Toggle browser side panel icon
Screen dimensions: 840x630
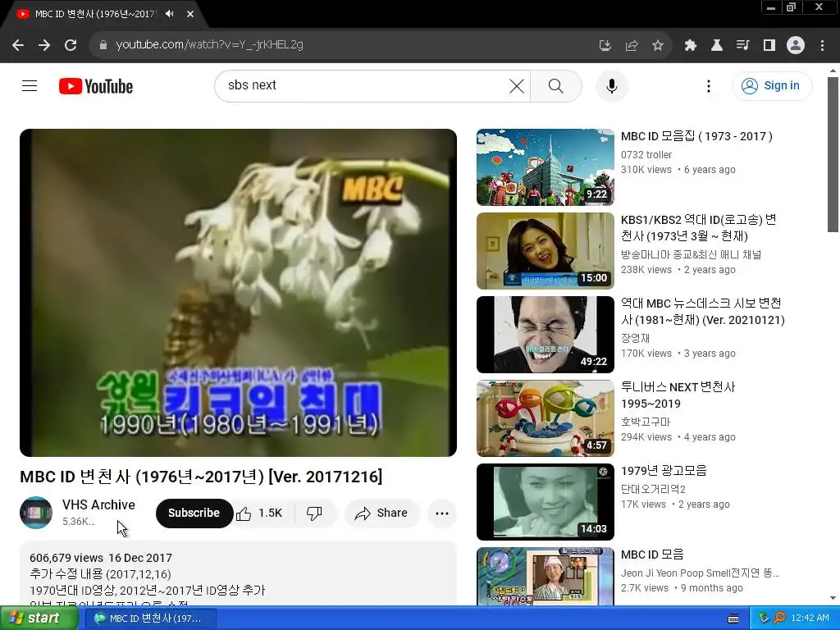pos(769,45)
